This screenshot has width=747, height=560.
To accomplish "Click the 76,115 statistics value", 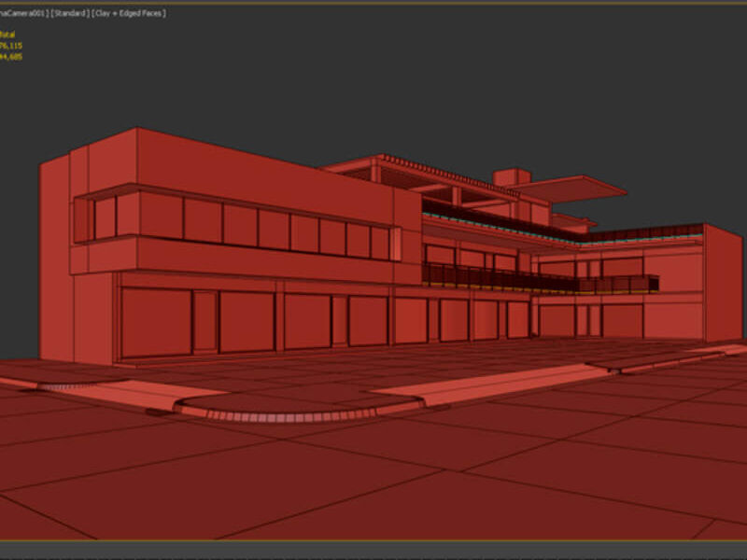I will [11, 46].
